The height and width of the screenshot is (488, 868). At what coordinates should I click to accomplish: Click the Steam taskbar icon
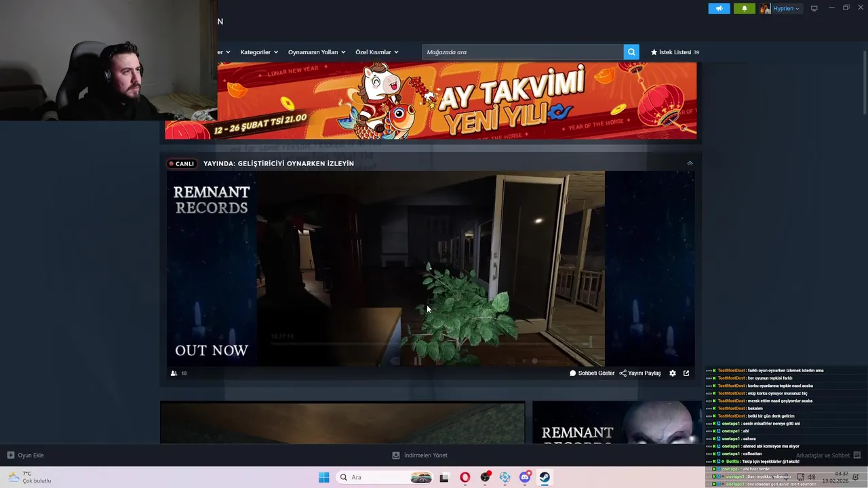[545, 477]
